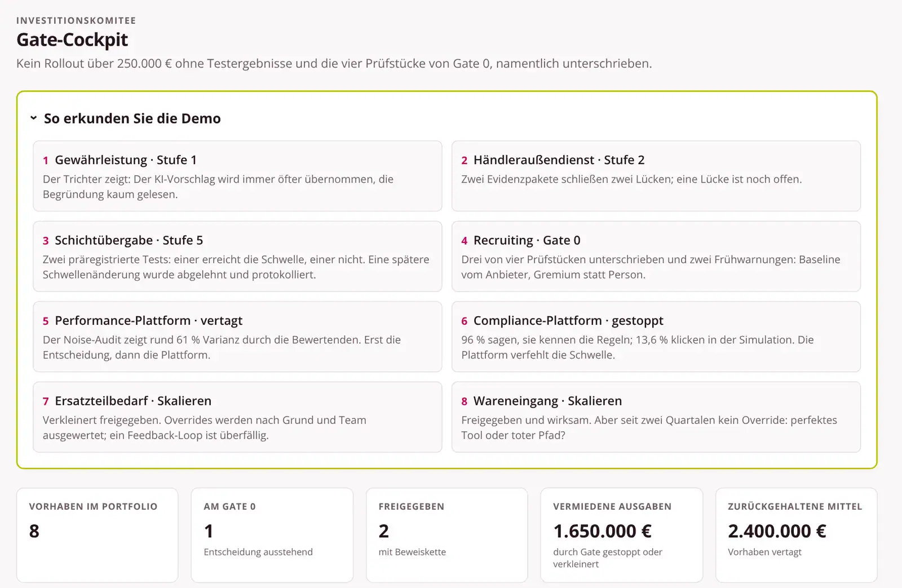This screenshot has width=902, height=588.
Task: Click the 'Kein Rollout über 250.000 €' subtitle text
Action: tap(334, 63)
